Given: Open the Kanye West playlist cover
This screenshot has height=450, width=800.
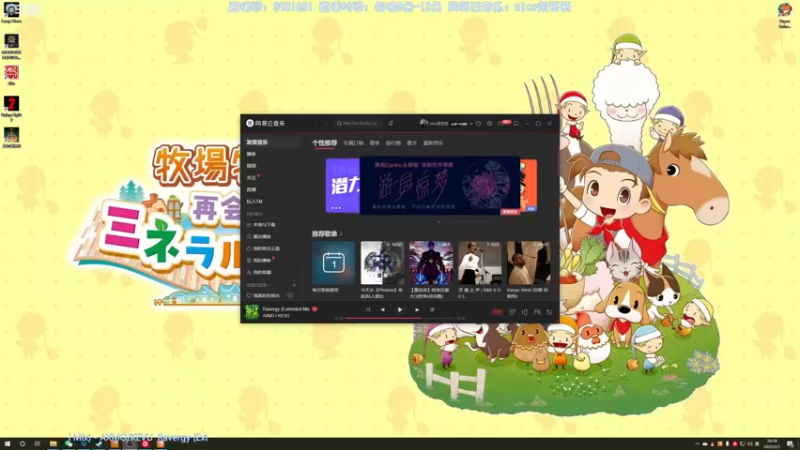Looking at the screenshot, I should coord(529,263).
